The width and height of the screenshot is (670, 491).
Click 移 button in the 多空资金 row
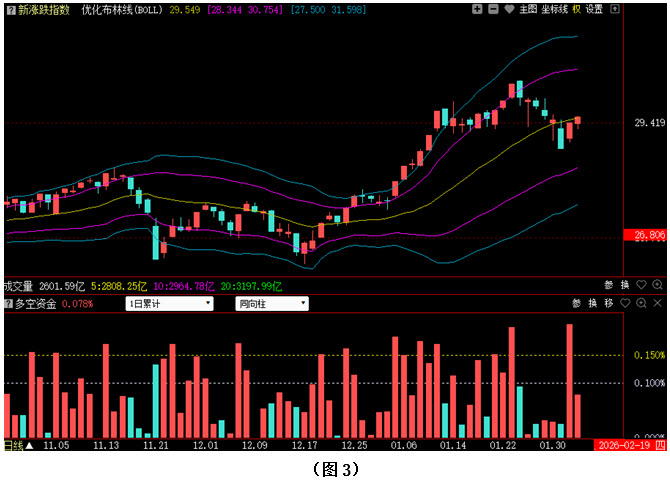click(608, 303)
